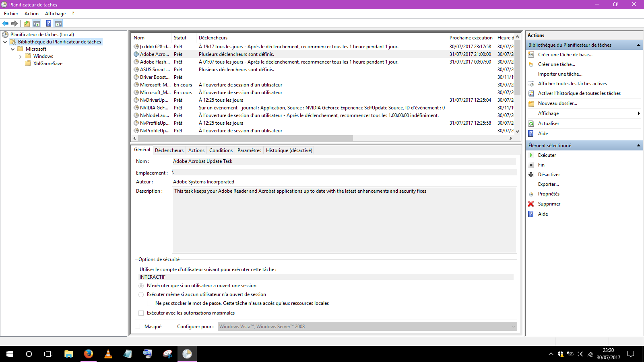Click the volume icon in system tray
Viewport: 644px width, 362px height.
(580, 354)
